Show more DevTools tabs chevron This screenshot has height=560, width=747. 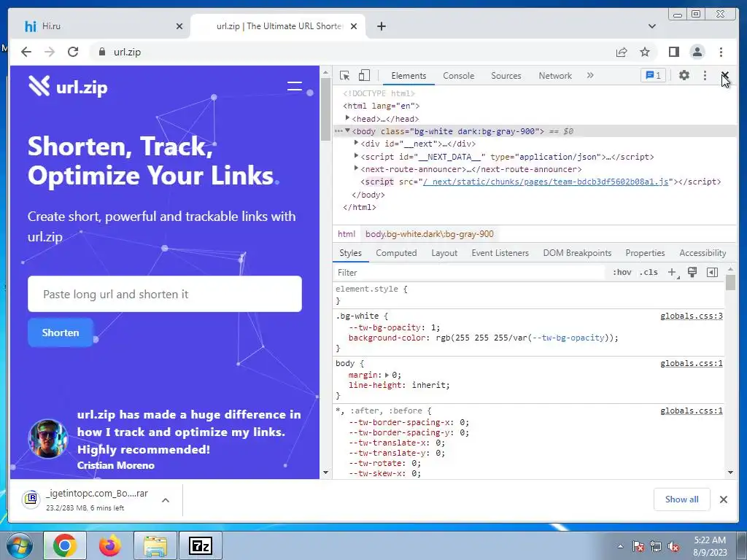[x=590, y=75]
